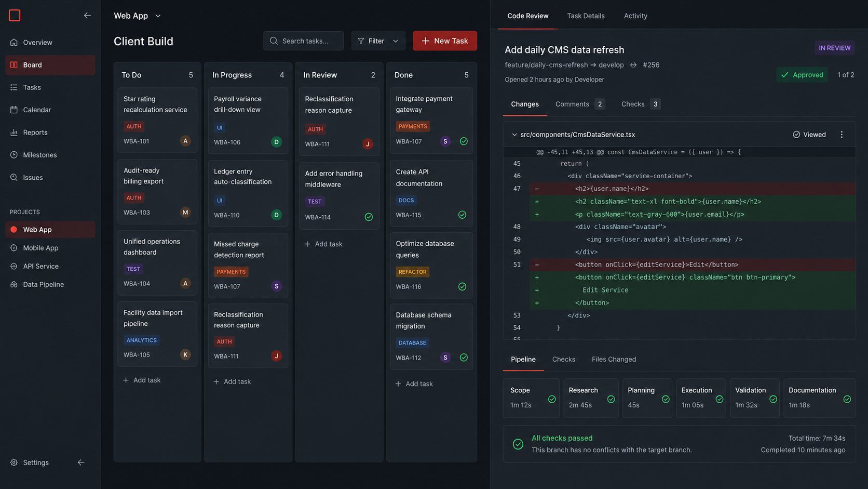
Task: Click the Settings gear icon
Action: click(14, 462)
